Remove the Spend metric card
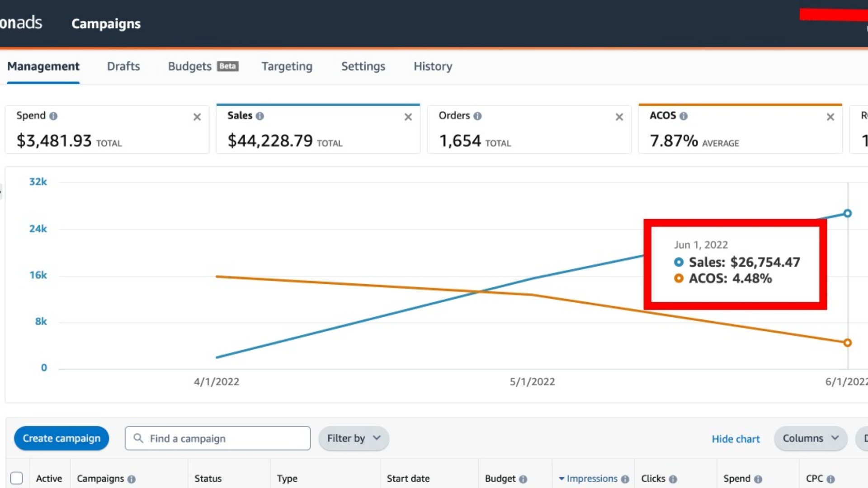868x488 pixels. (x=197, y=117)
